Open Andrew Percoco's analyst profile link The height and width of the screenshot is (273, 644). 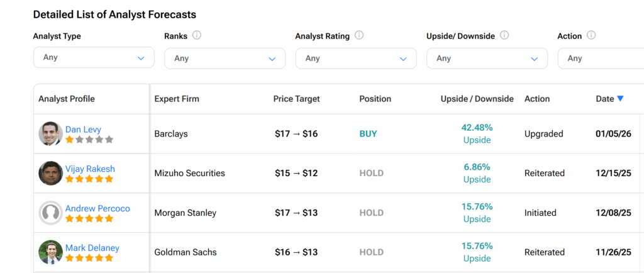[97, 208]
